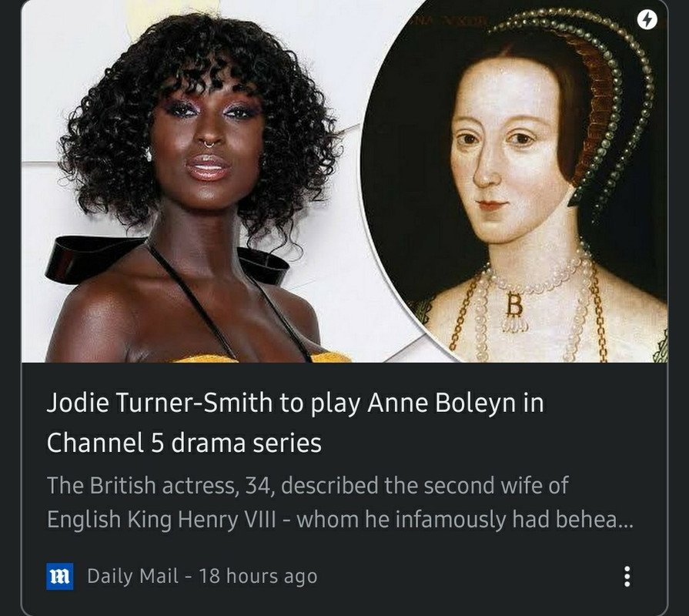The height and width of the screenshot is (616, 689).
Task: Click the Daily Mail logo icon
Action: [60, 576]
